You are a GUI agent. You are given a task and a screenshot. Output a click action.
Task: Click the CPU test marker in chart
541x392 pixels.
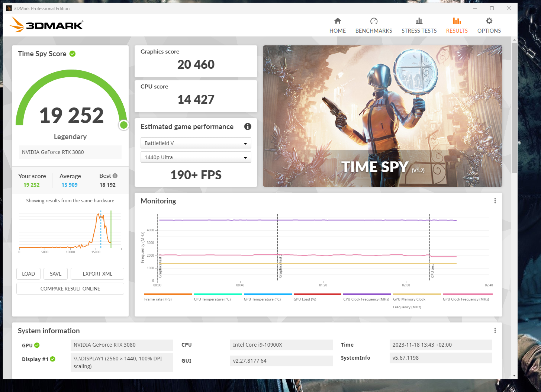(432, 271)
